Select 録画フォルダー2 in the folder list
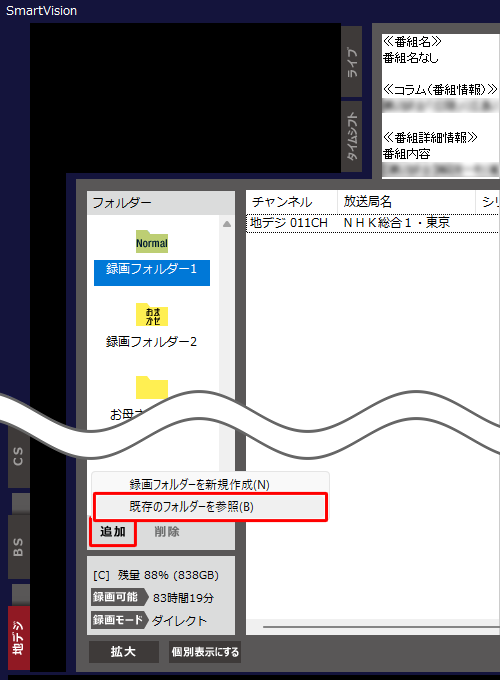The image size is (500, 680). (x=151, y=342)
